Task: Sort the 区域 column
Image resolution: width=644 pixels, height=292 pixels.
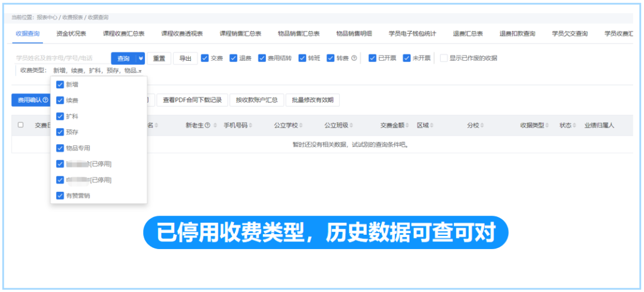Action: pos(432,125)
